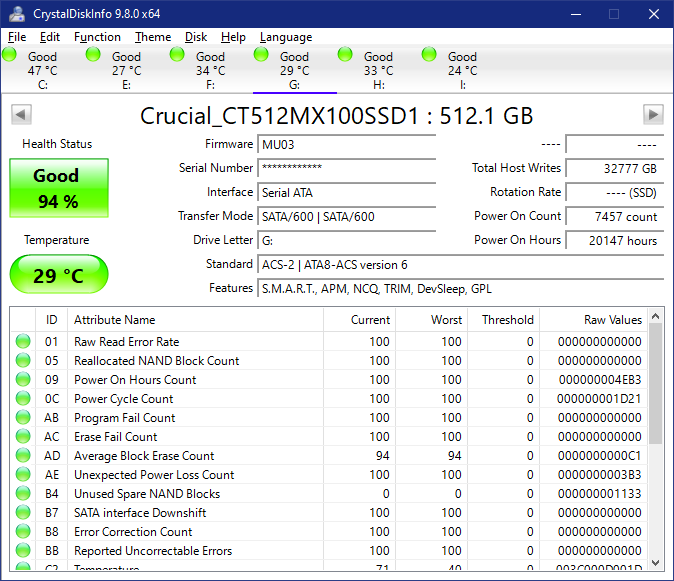Click scrollbar up arrow in attribute list
The width and height of the screenshot is (674, 581).
tap(656, 316)
